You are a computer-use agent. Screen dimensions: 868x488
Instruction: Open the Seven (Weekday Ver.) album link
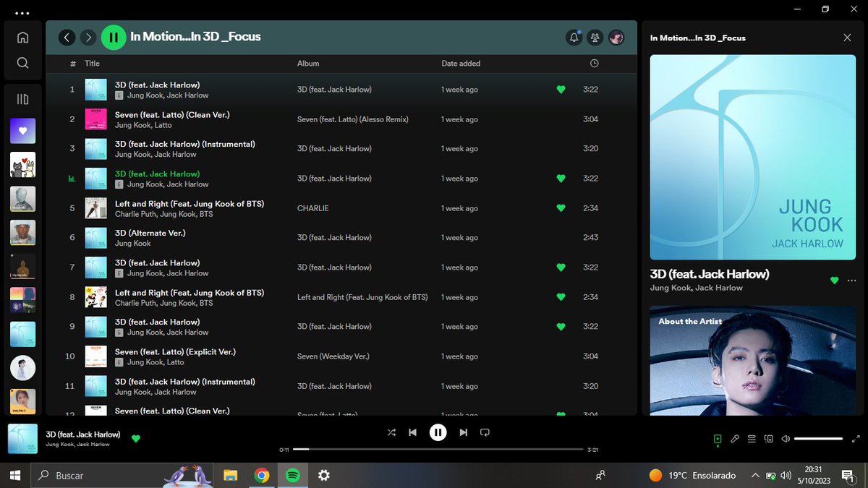pyautogui.click(x=333, y=356)
